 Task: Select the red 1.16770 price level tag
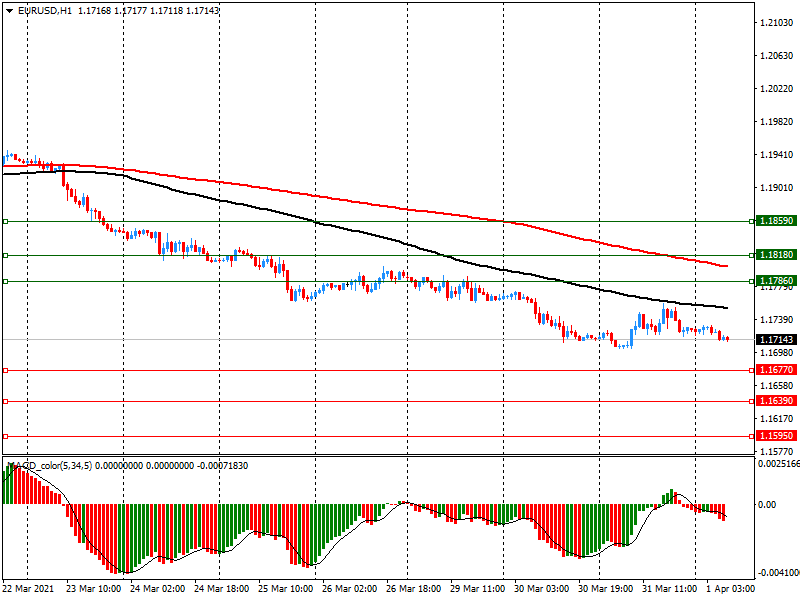click(x=776, y=370)
